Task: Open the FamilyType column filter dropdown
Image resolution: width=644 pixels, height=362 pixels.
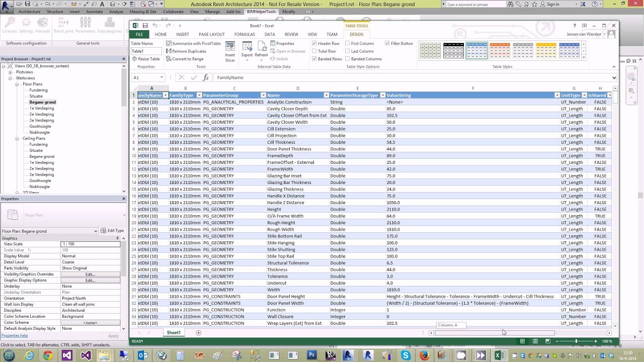Action: (199, 96)
